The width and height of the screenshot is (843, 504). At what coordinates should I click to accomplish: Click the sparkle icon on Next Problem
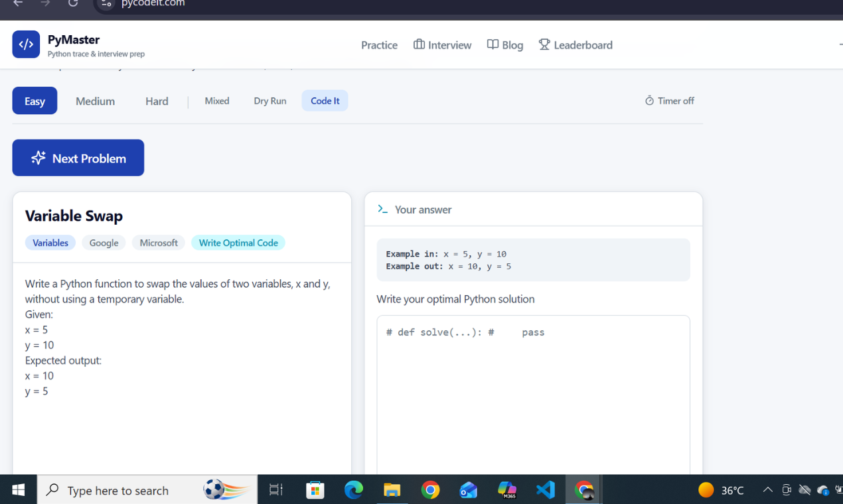click(x=38, y=158)
